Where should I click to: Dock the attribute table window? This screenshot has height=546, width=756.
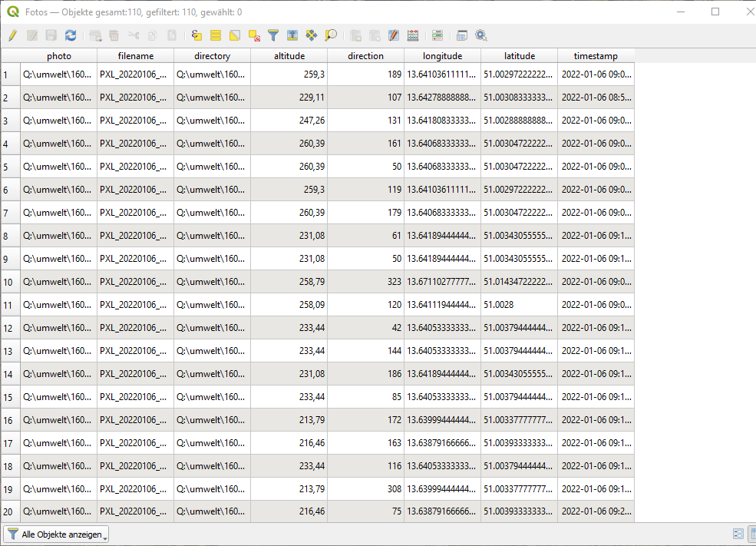click(x=462, y=35)
